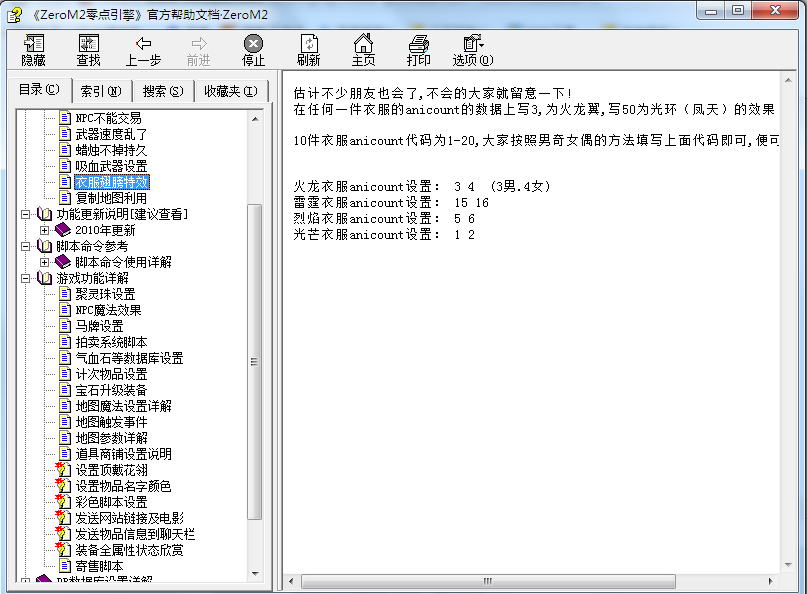Collapse the 游戏功能详解 tree node
Screen dimensions: 807x594
pos(26,278)
